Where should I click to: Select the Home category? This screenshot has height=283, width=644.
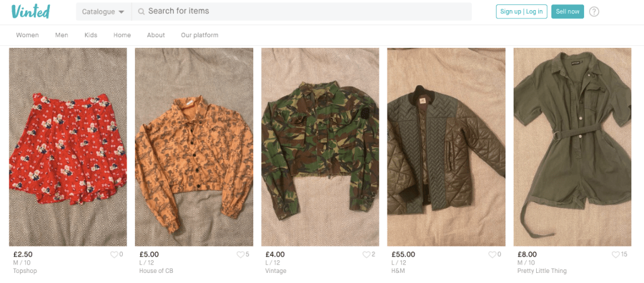tap(122, 35)
